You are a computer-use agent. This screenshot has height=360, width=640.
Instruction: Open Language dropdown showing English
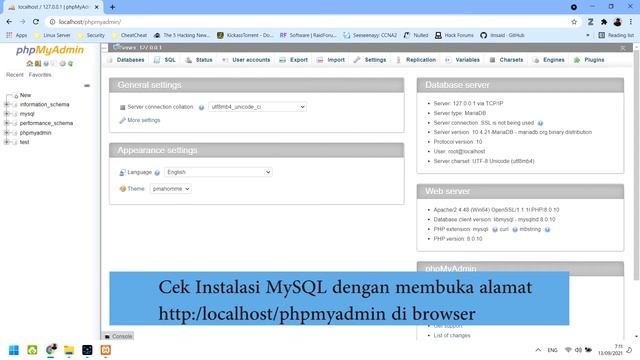click(218, 172)
